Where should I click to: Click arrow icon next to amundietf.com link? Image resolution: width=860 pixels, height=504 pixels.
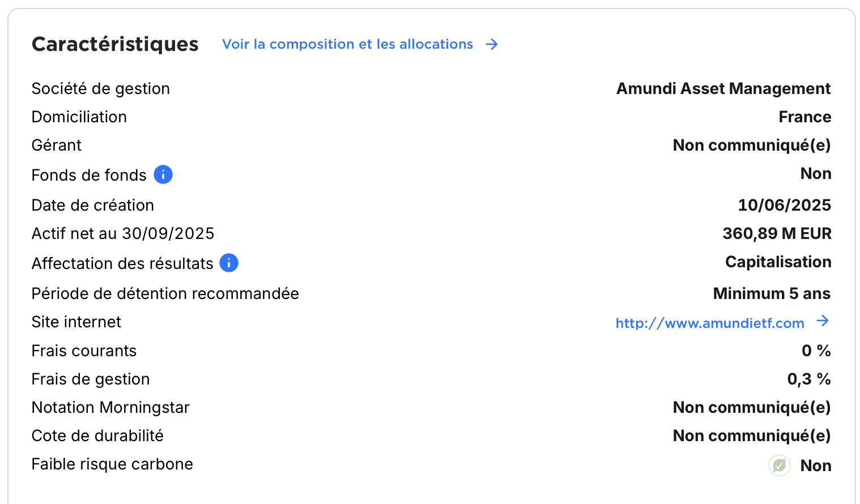tap(823, 321)
